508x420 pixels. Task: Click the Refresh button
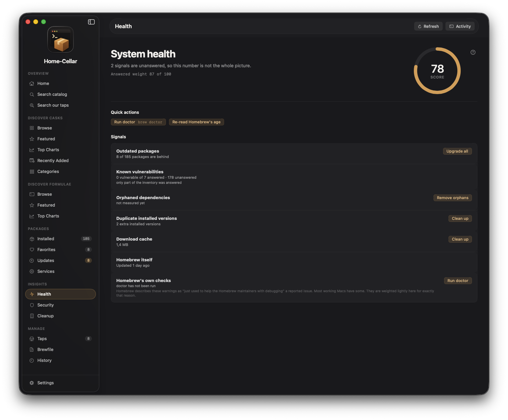[428, 26]
